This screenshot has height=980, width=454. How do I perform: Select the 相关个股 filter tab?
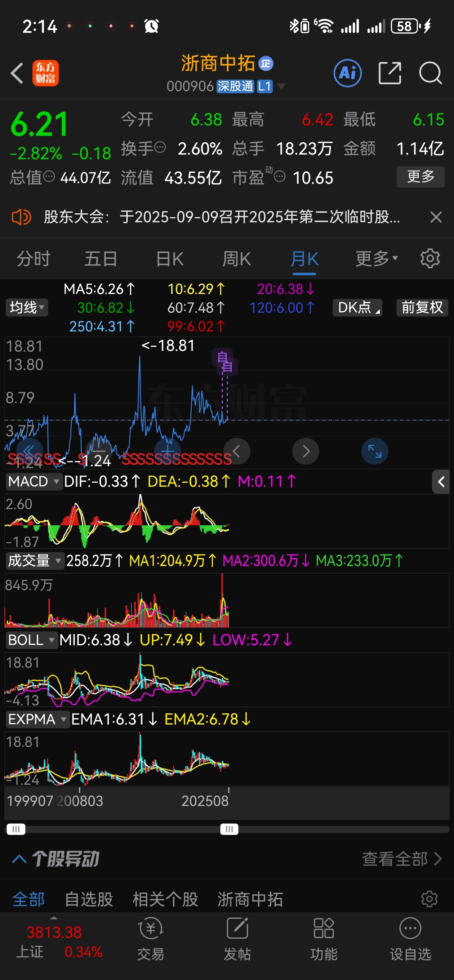click(165, 899)
